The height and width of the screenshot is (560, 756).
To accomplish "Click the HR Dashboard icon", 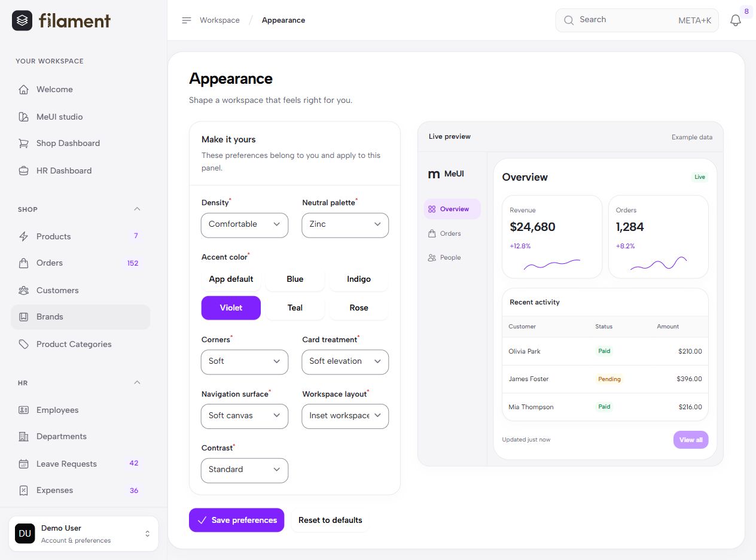I will click(x=24, y=171).
